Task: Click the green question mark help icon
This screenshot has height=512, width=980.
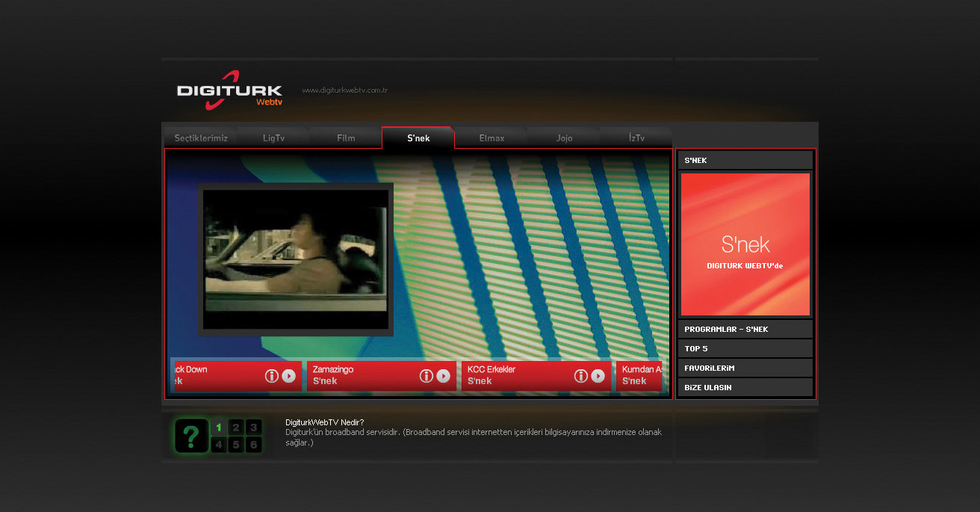Action: 191,436
